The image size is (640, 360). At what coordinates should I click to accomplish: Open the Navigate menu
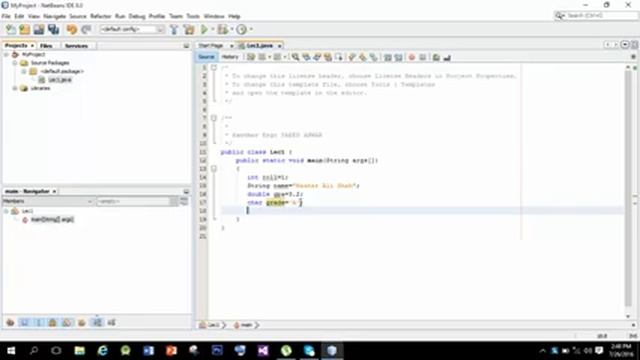[x=54, y=16]
